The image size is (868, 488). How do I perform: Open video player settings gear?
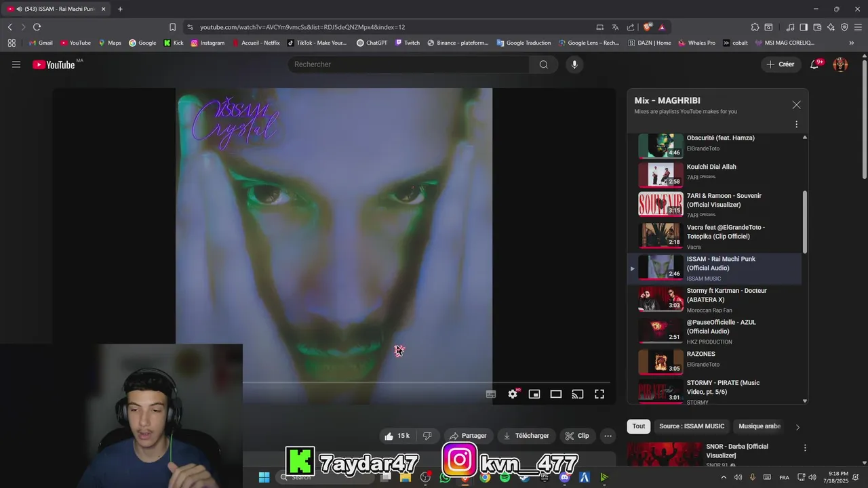click(513, 394)
